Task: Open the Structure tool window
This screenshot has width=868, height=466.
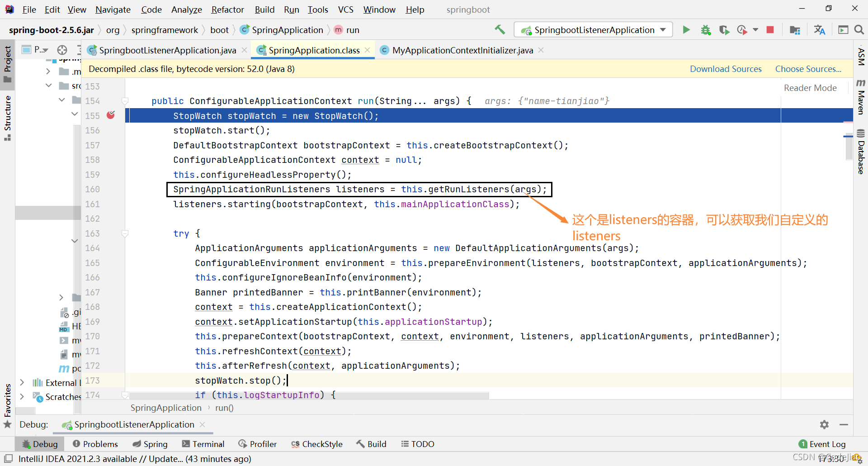Action: (x=7, y=118)
